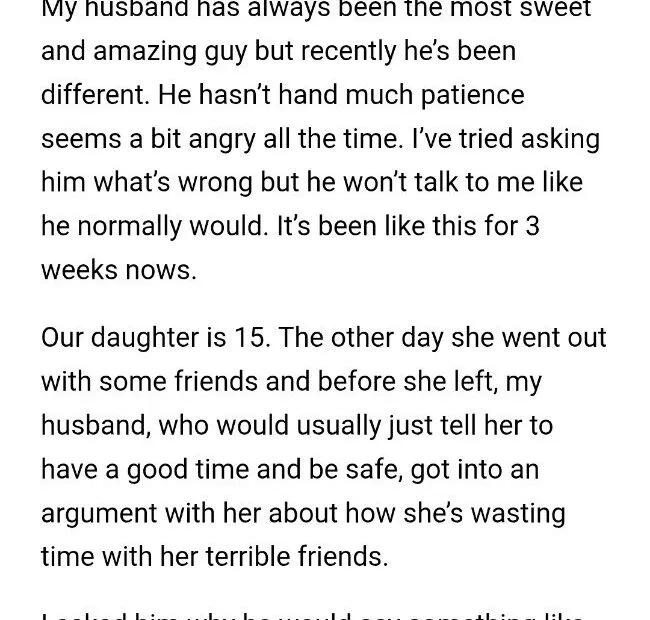
Task: Click the words "weeks nows."
Action: tap(119, 270)
